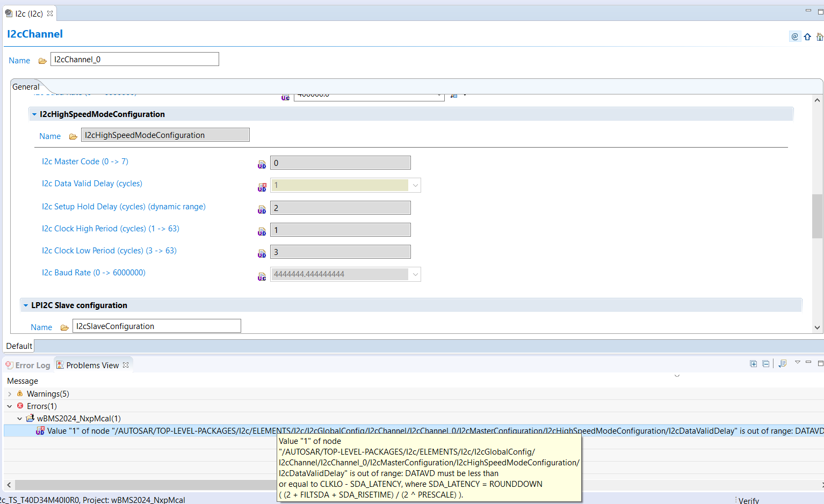The height and width of the screenshot is (504, 824).
Task: Click the filter icon in Problems View toolbar
Action: (783, 363)
